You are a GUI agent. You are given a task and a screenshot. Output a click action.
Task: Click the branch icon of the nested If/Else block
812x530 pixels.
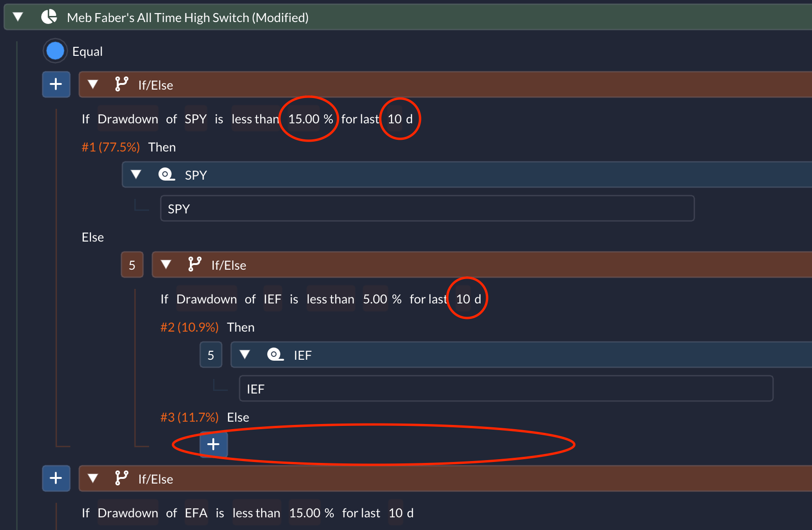coord(195,265)
